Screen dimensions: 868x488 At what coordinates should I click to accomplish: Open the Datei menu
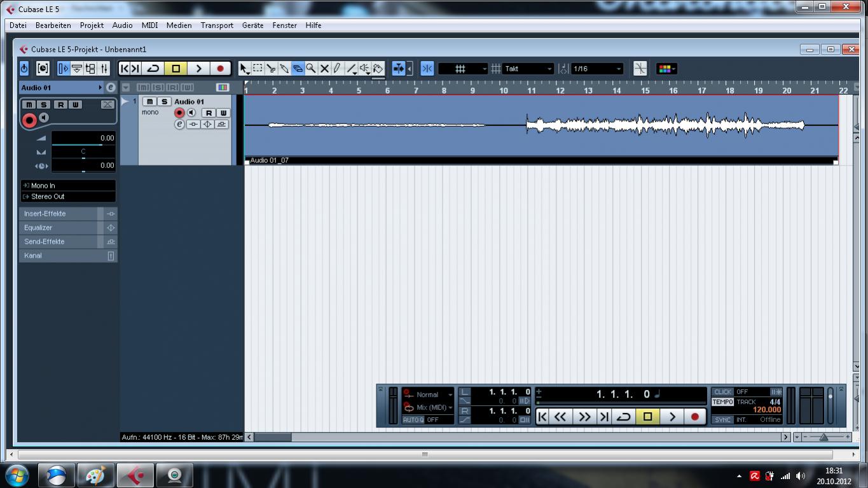(18, 25)
